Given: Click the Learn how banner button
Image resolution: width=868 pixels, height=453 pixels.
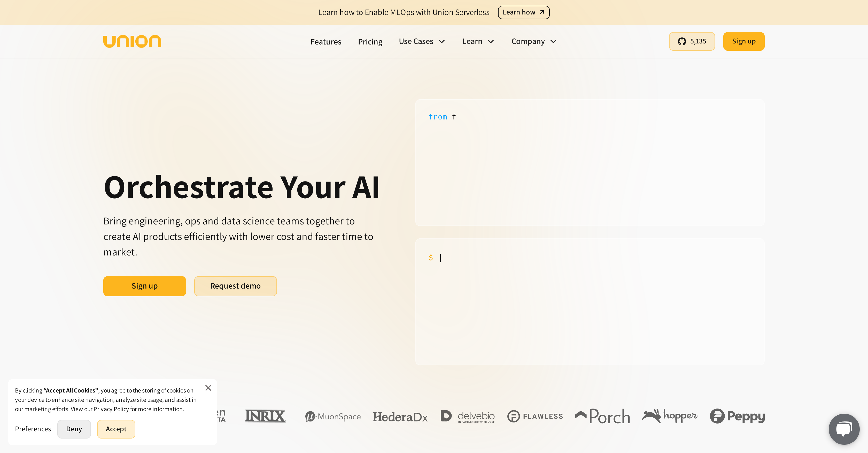Looking at the screenshot, I should click(x=523, y=12).
